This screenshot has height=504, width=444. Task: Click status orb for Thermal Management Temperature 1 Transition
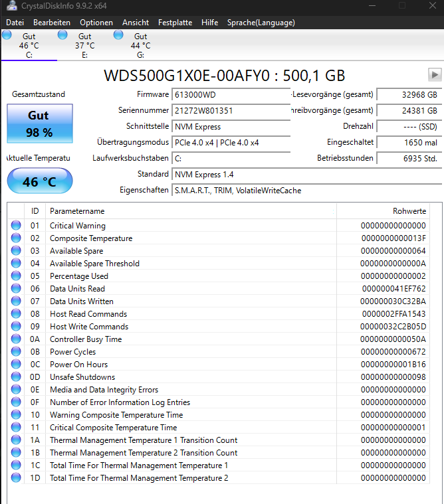[16, 440]
